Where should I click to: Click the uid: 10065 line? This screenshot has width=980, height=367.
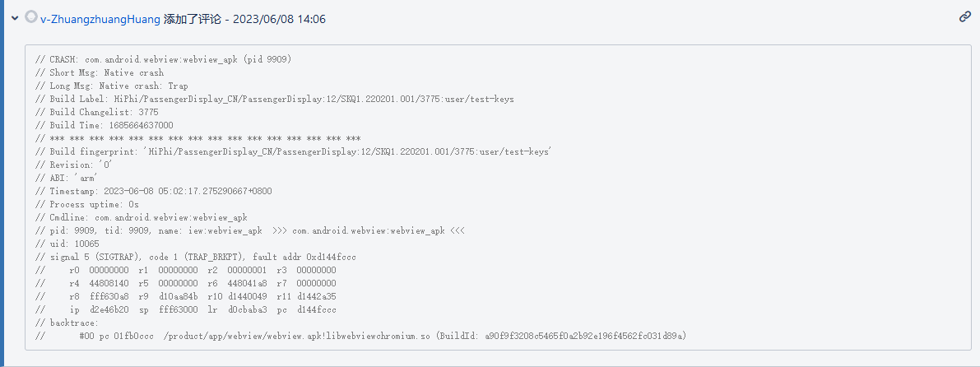(67, 244)
